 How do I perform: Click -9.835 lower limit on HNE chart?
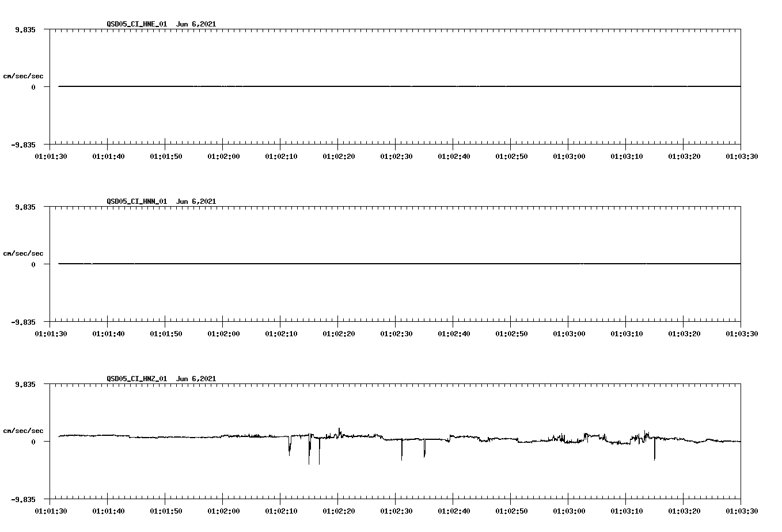pos(24,145)
